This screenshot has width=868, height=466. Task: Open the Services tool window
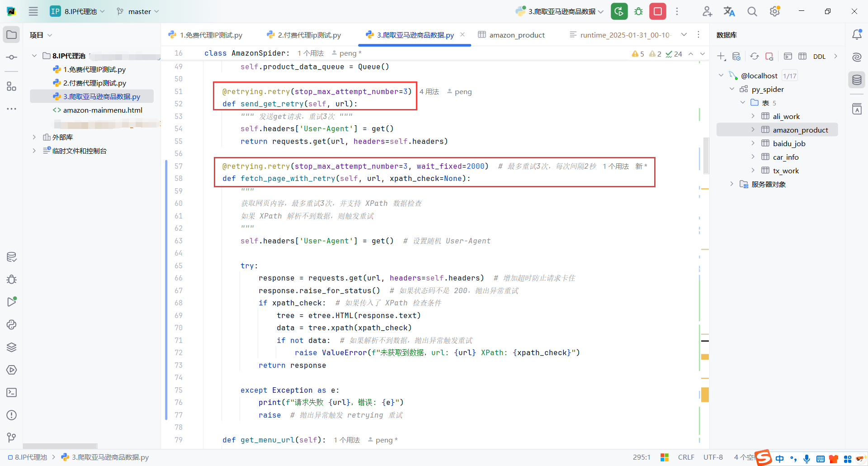tap(11, 370)
